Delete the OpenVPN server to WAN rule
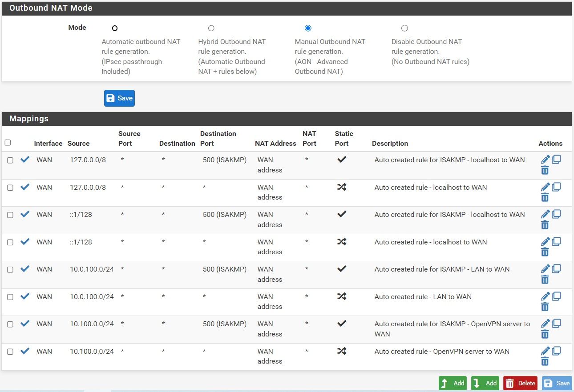 pyautogui.click(x=545, y=362)
